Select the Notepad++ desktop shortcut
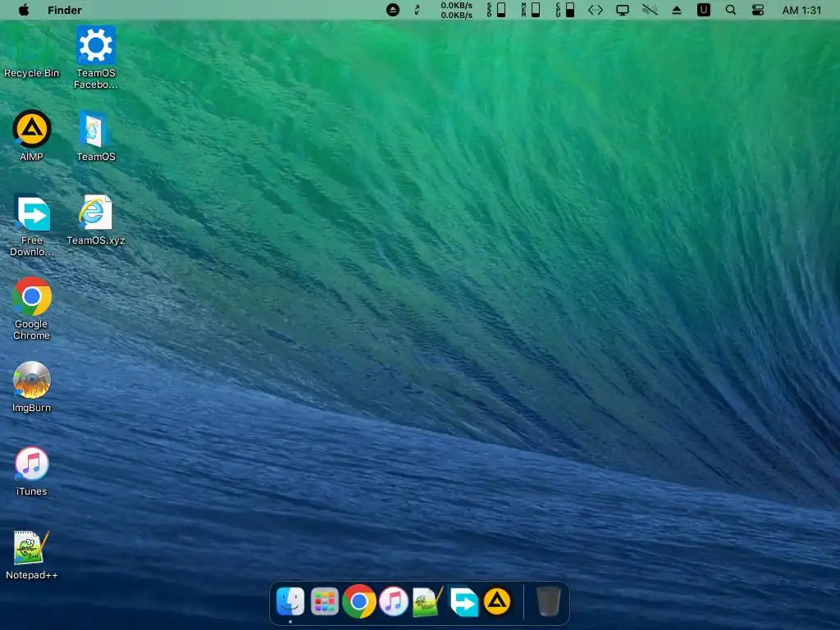The height and width of the screenshot is (630, 840). click(32, 555)
